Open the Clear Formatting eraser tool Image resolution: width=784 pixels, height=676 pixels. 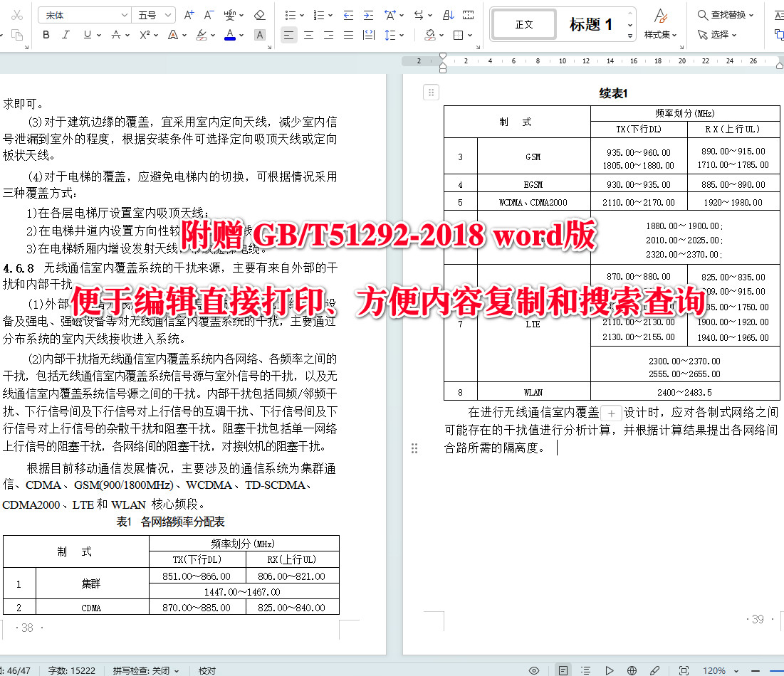point(258,14)
